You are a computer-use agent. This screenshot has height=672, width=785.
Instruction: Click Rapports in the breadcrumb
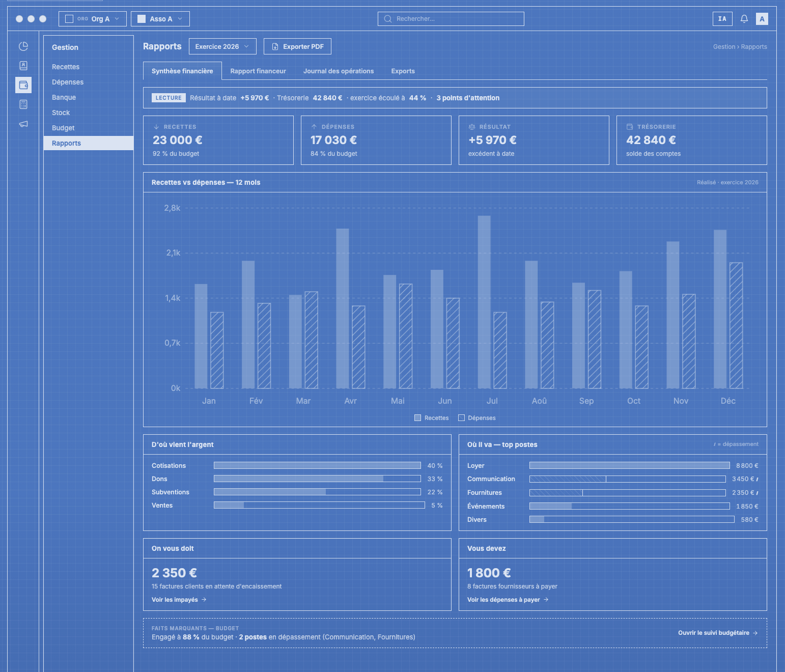point(754,46)
